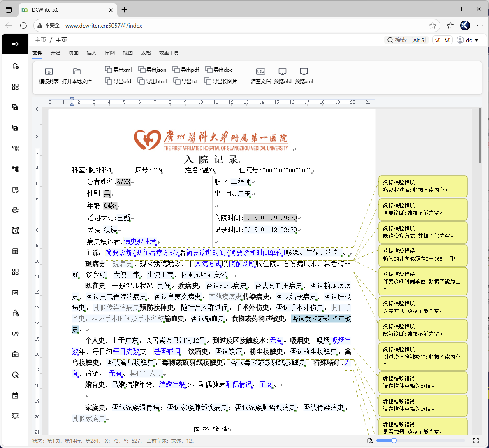
Task: Open the browser settings and more menu
Action: pyautogui.click(x=480, y=26)
